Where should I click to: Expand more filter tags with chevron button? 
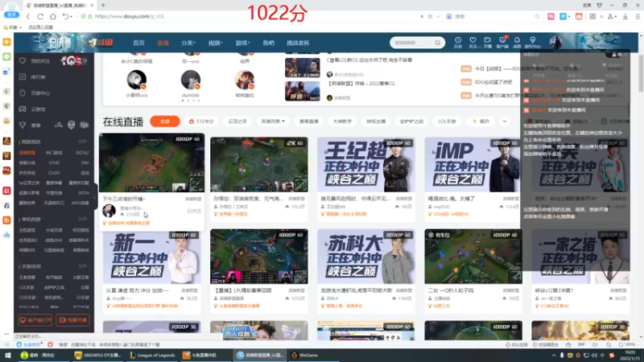[x=505, y=121]
